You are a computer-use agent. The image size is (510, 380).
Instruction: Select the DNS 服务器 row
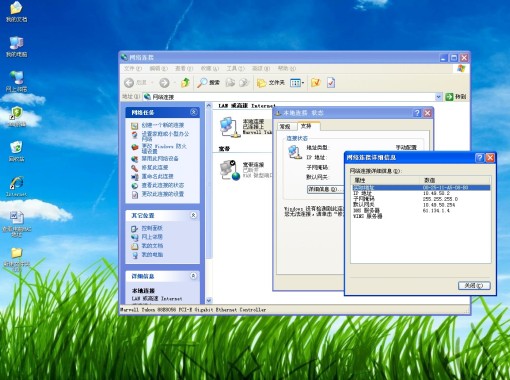(x=421, y=211)
